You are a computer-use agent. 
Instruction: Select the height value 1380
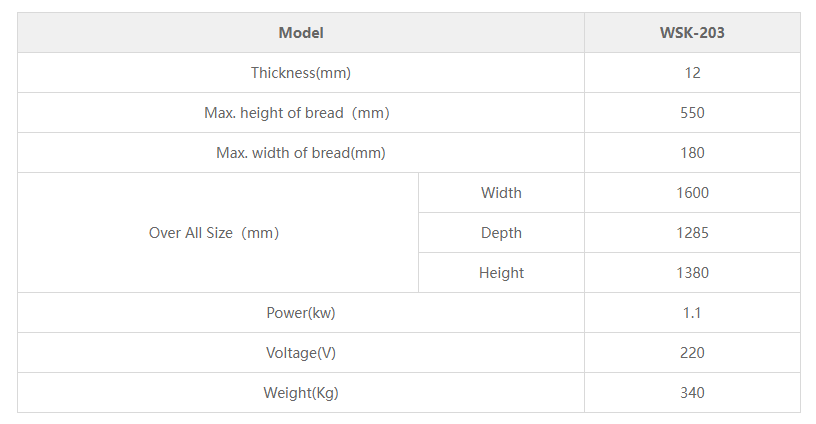click(x=692, y=273)
